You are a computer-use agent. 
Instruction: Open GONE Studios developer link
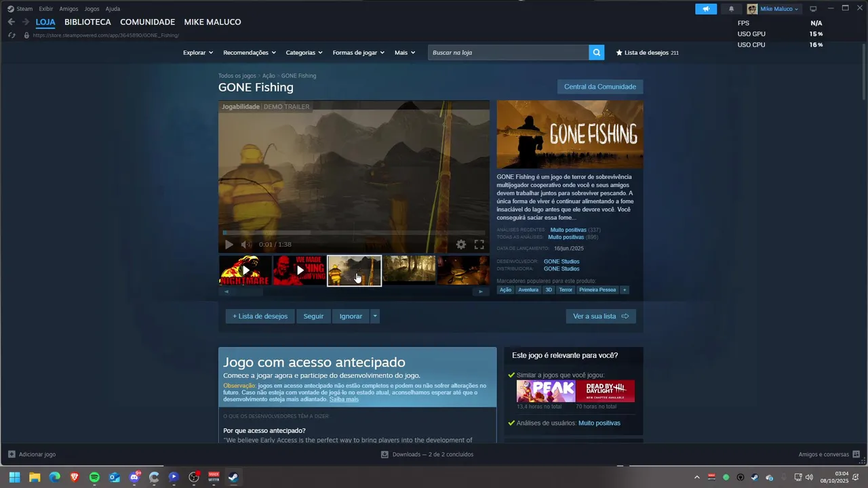tap(561, 262)
